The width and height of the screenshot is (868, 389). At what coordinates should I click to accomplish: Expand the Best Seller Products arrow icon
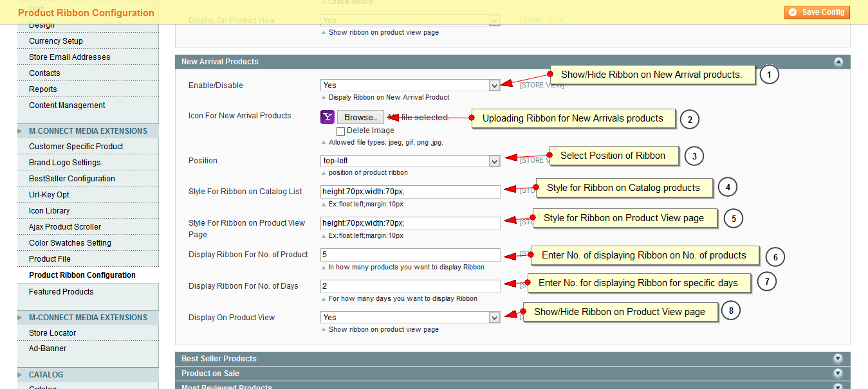(x=838, y=359)
